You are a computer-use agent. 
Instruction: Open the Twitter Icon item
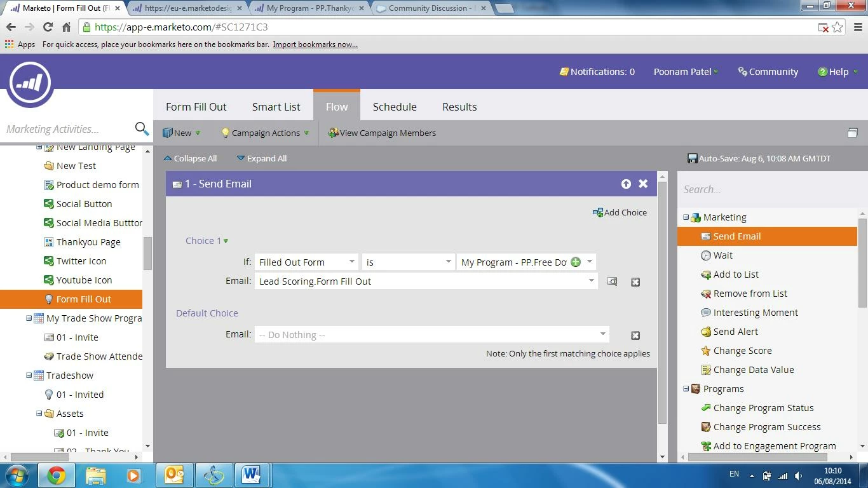coord(75,261)
